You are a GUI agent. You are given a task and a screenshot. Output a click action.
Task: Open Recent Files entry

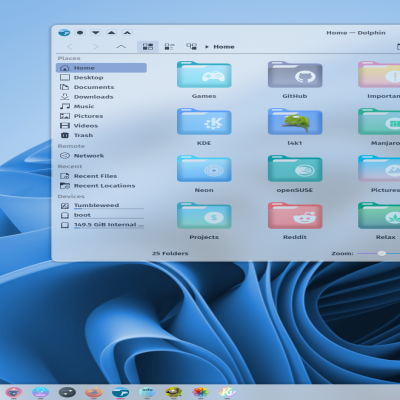(101, 176)
